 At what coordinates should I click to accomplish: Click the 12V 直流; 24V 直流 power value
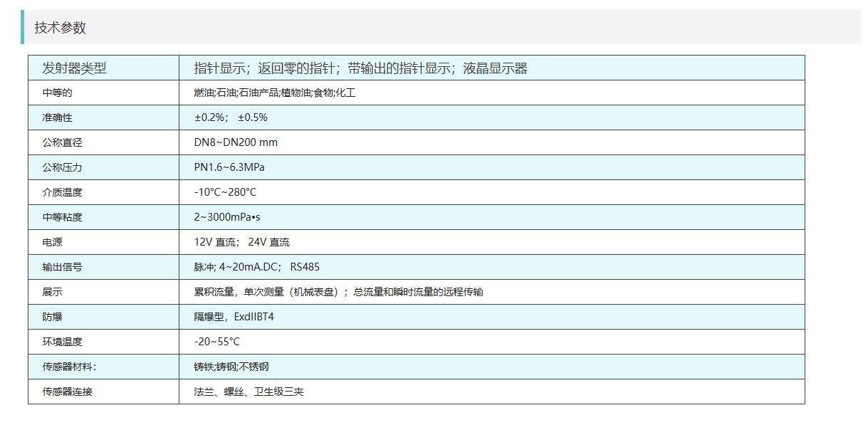point(241,242)
